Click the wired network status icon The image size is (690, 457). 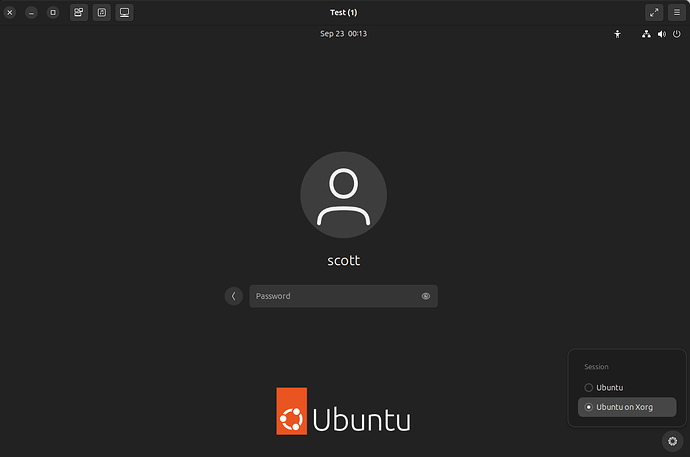click(646, 34)
